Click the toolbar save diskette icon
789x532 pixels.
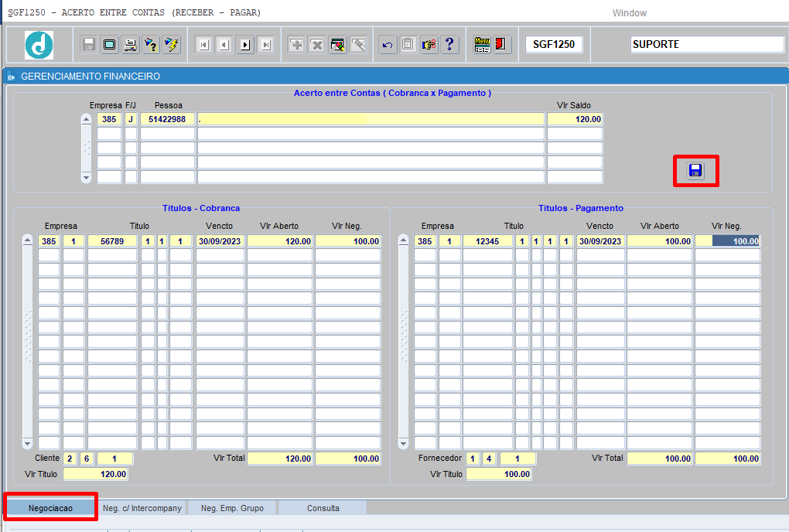coord(88,45)
